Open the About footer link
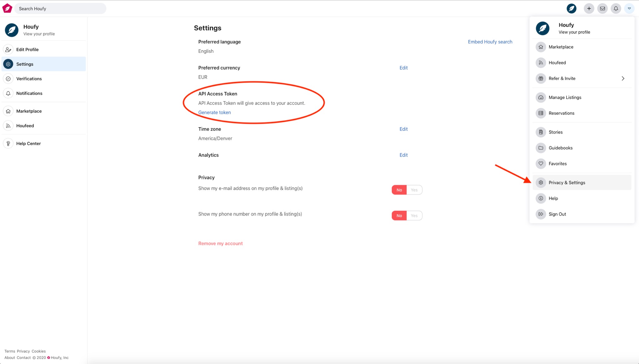This screenshot has height=364, width=639. coord(10,358)
